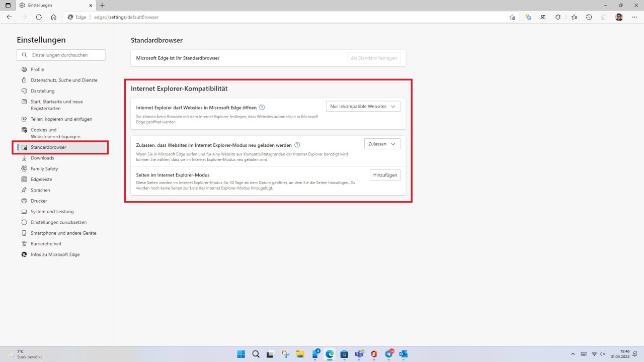Click Als Standard festlegen button
The height and width of the screenshot is (362, 644).
[374, 58]
